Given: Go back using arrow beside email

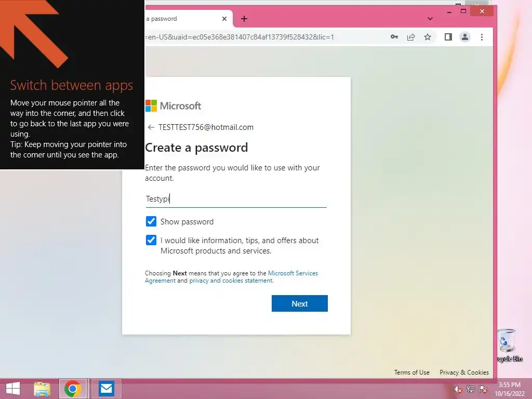Looking at the screenshot, I should 151,127.
